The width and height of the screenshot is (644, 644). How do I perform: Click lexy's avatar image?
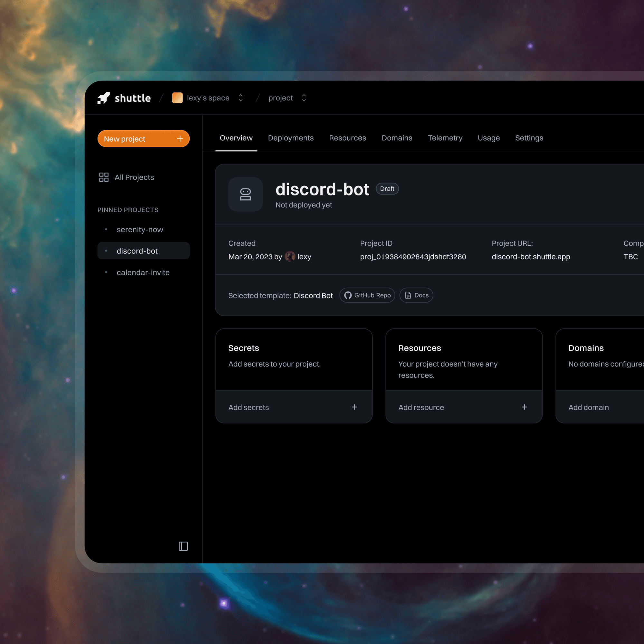tap(290, 257)
